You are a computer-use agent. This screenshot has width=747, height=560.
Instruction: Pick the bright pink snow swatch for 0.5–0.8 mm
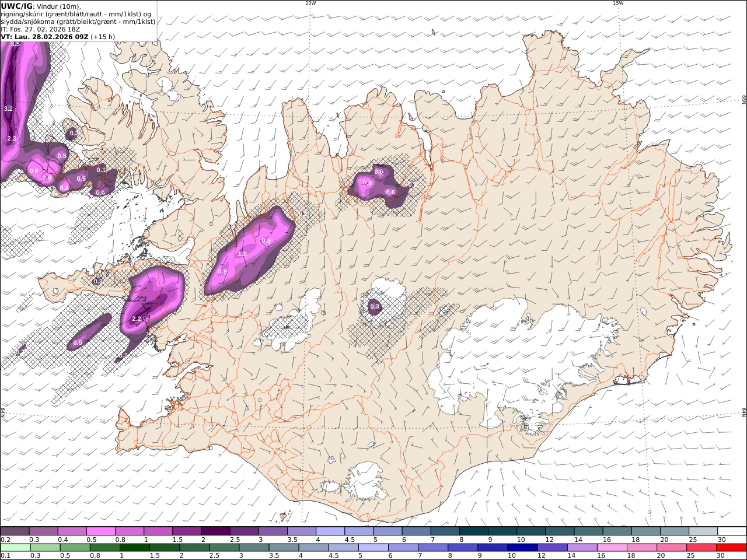[x=100, y=531]
